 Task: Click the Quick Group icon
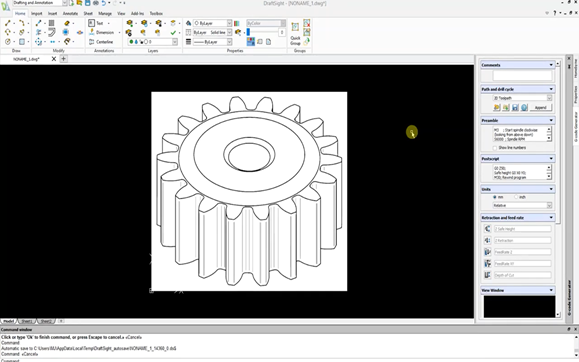click(x=295, y=27)
